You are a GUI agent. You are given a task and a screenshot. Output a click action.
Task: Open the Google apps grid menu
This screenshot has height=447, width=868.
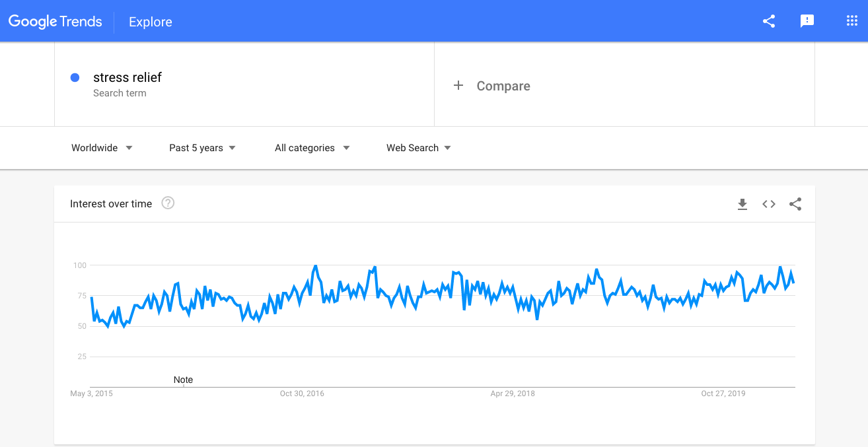click(x=851, y=20)
